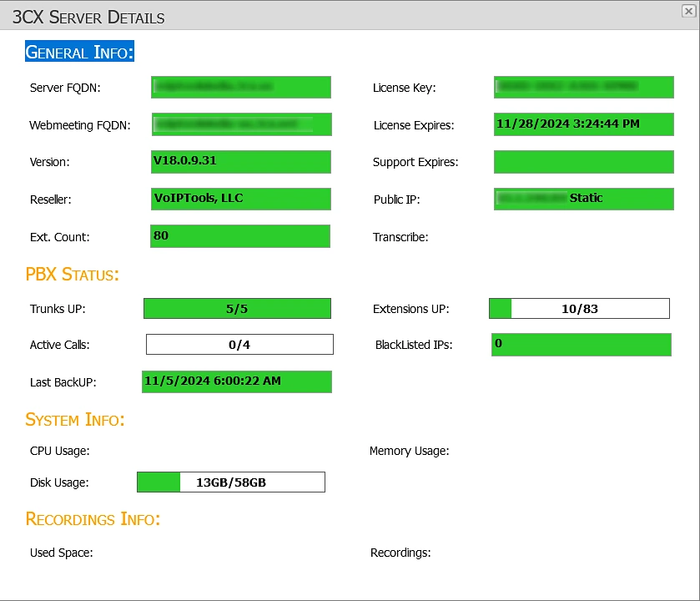Click the 3CX Server Details title
Image resolution: width=700 pixels, height=601 pixels.
(88, 17)
